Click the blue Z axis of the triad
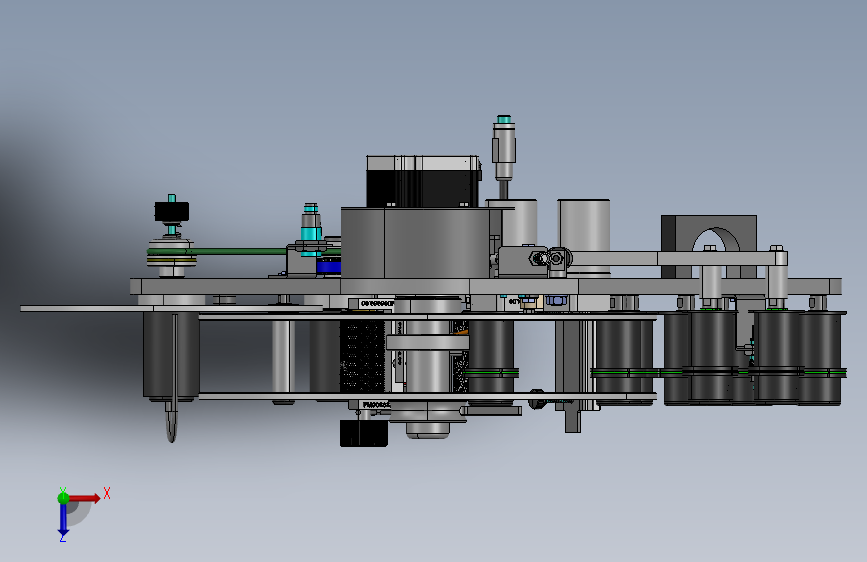The height and width of the screenshot is (562, 867). [63, 520]
